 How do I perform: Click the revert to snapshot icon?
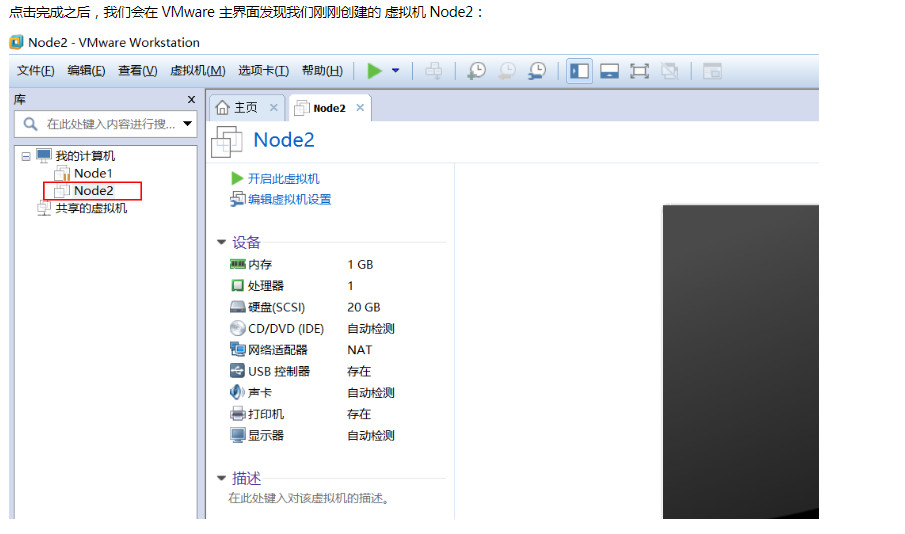(507, 71)
